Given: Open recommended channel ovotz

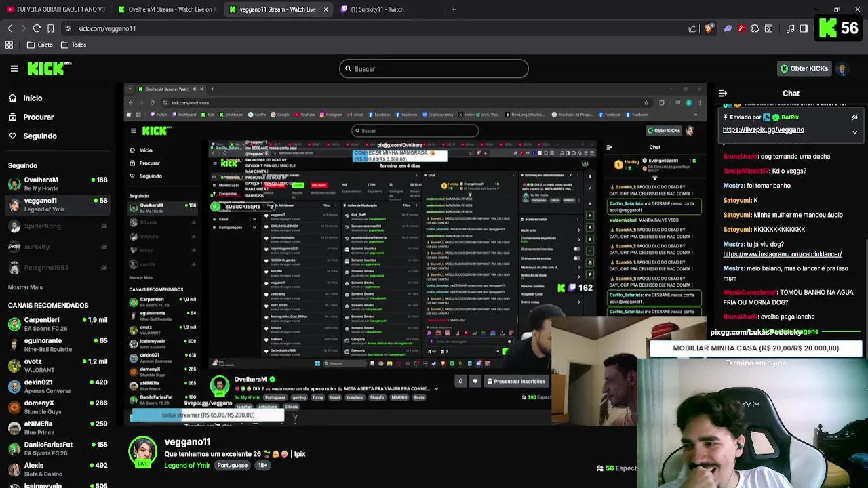Looking at the screenshot, I should pos(58,366).
